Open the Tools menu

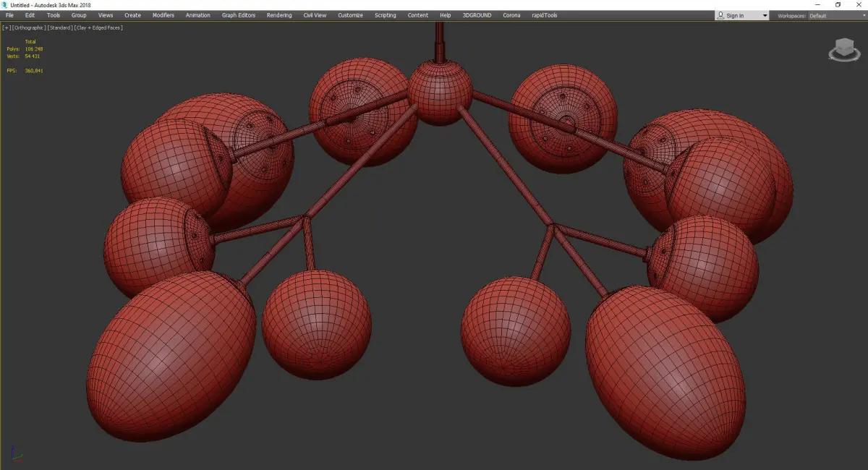coord(54,15)
